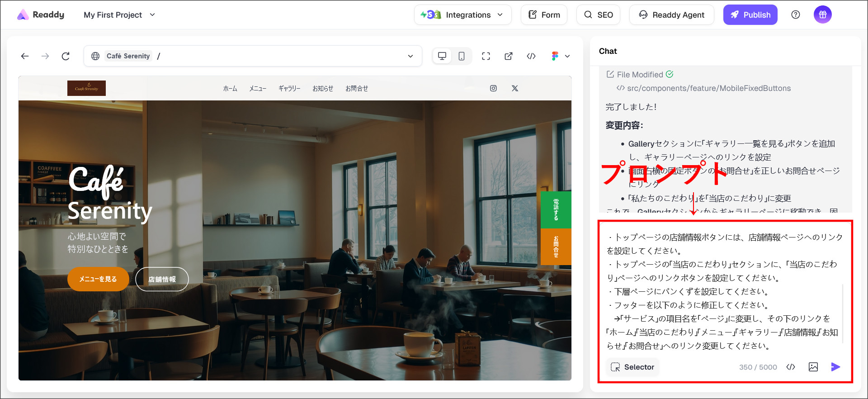Go back using the left arrow
Screen dimensions: 868x399
pos(25,56)
